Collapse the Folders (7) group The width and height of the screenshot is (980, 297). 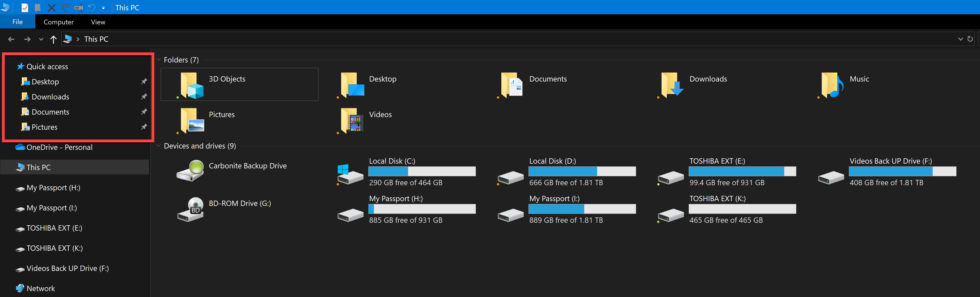tap(159, 60)
